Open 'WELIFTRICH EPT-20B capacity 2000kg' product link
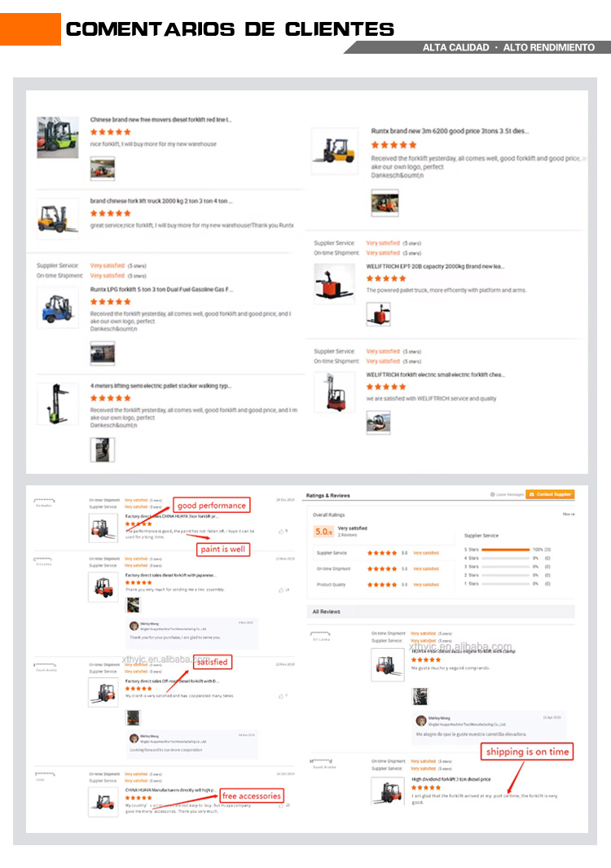Viewport: 611px width, 868px height. (435, 266)
